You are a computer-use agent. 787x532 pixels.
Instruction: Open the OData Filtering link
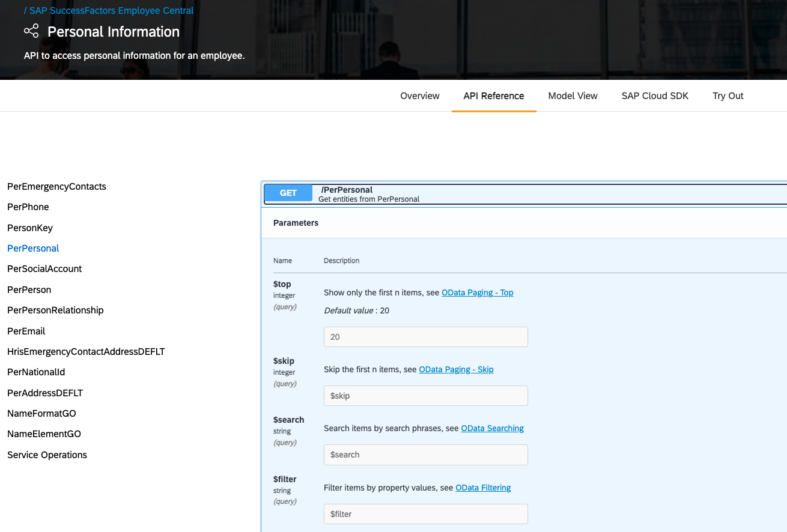pos(483,488)
